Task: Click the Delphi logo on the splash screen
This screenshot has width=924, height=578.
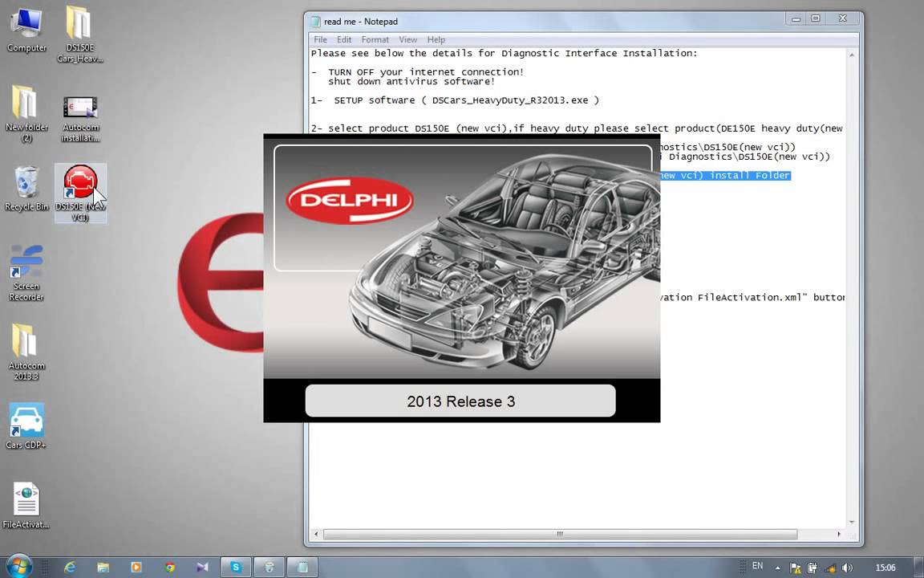Action: [350, 200]
